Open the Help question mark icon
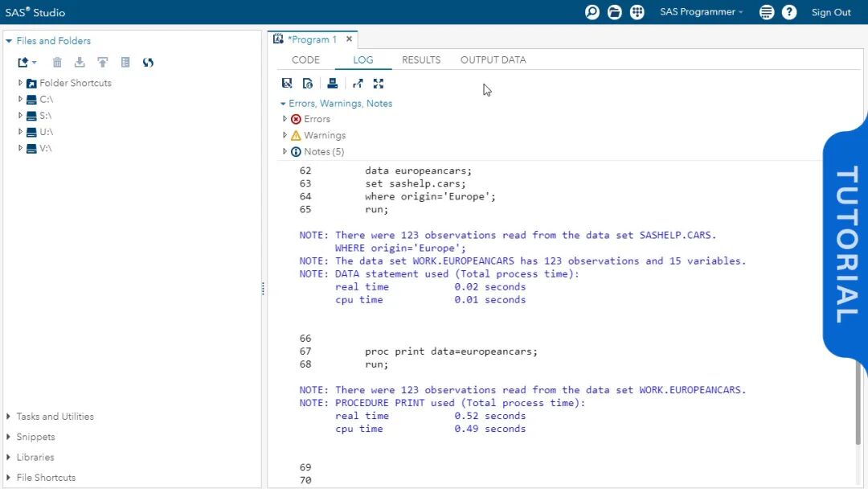The height and width of the screenshot is (489, 868). [789, 12]
